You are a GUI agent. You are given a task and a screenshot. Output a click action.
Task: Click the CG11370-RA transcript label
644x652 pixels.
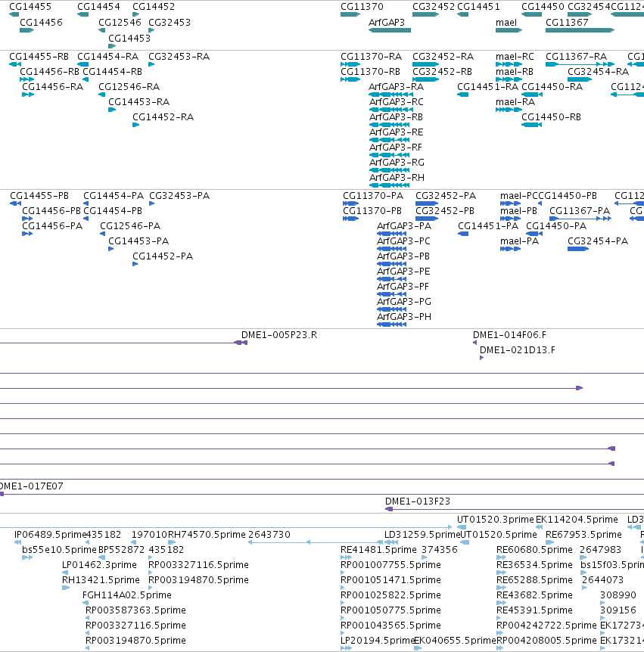click(x=371, y=57)
